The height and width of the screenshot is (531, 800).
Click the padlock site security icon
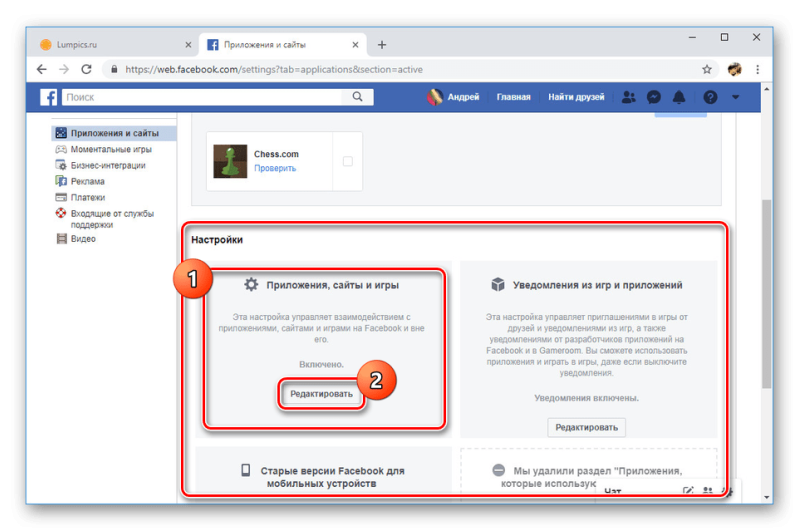click(114, 69)
